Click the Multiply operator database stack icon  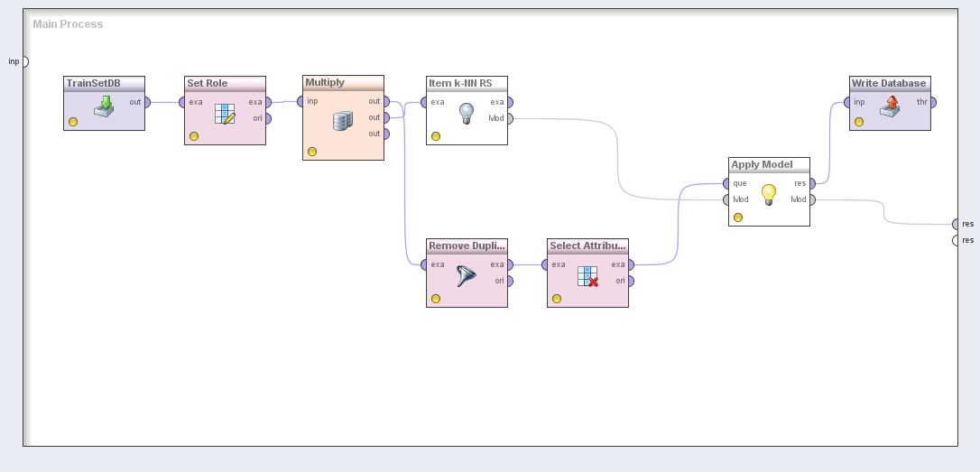(343, 121)
